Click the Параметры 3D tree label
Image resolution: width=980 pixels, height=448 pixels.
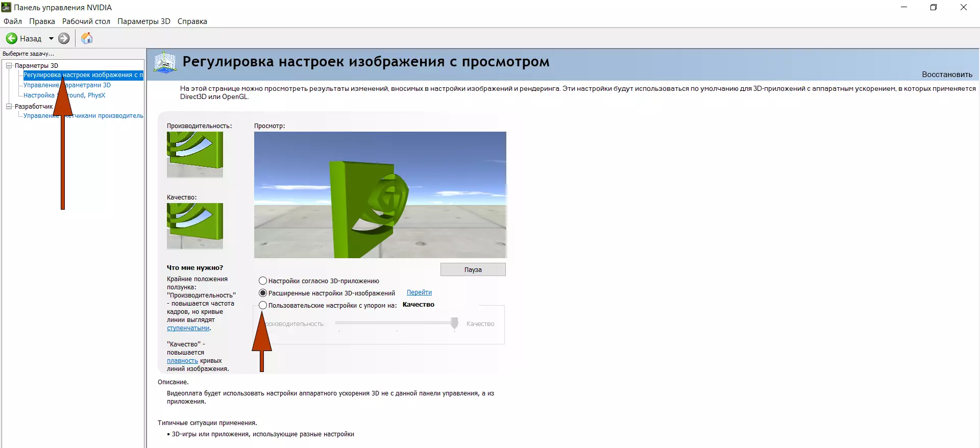36,65
